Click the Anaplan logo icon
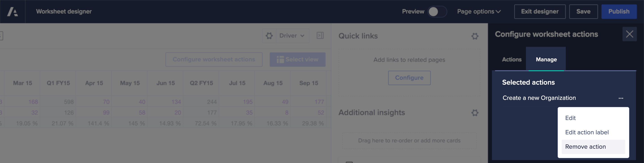This screenshot has height=163, width=644. [13, 11]
